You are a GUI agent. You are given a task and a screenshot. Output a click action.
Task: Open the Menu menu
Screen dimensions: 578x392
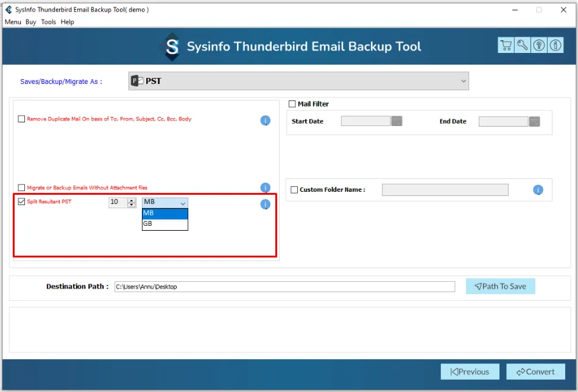[13, 22]
